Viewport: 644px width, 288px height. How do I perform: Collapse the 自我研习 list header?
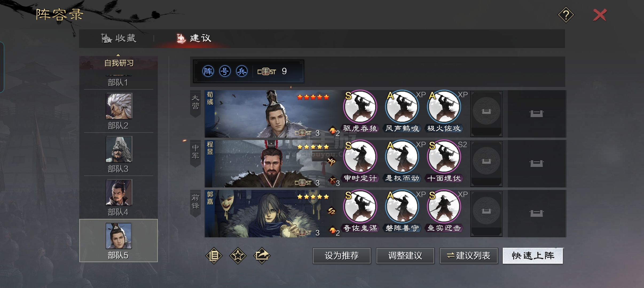click(119, 63)
